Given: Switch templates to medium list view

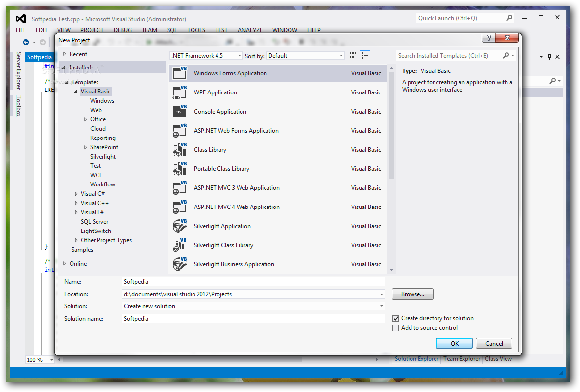Looking at the screenshot, I should (365, 56).
